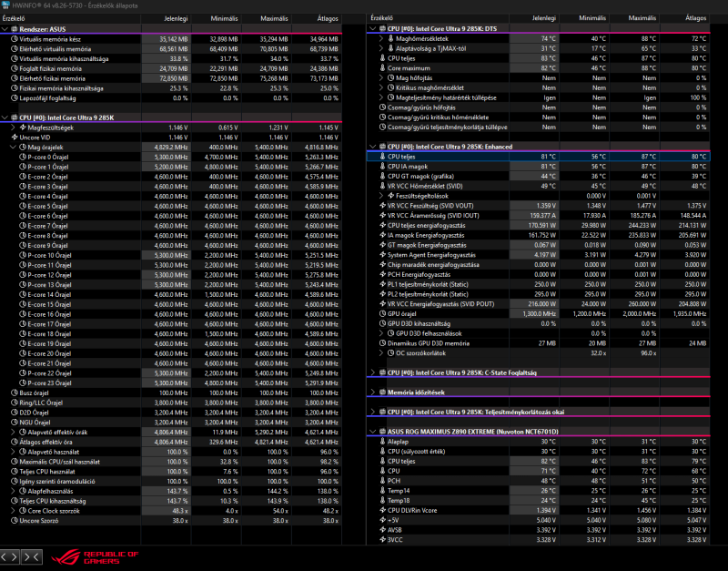The height and width of the screenshot is (571, 728).
Task: Click chip icon of ASUS ROG MAXIMUS Z890 EXTREME header
Action: [382, 432]
